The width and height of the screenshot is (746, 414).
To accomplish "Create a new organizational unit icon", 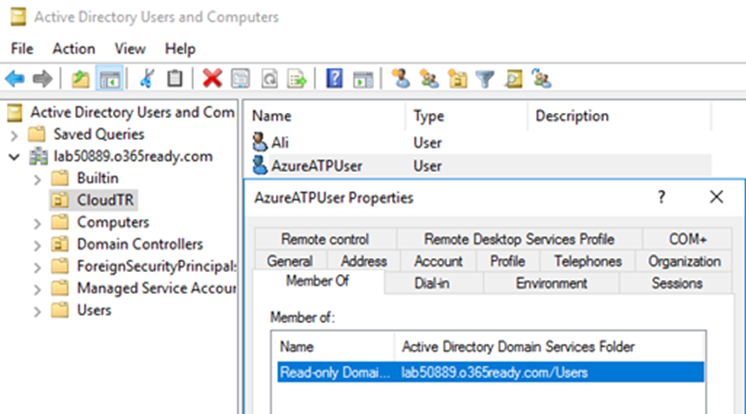I will pos(457,79).
